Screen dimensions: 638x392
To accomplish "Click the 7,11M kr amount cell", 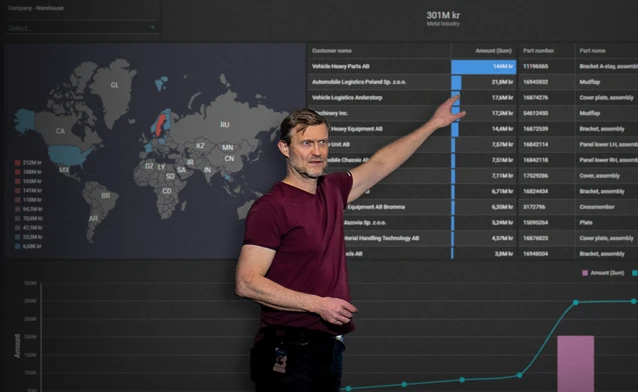I will 484,176.
